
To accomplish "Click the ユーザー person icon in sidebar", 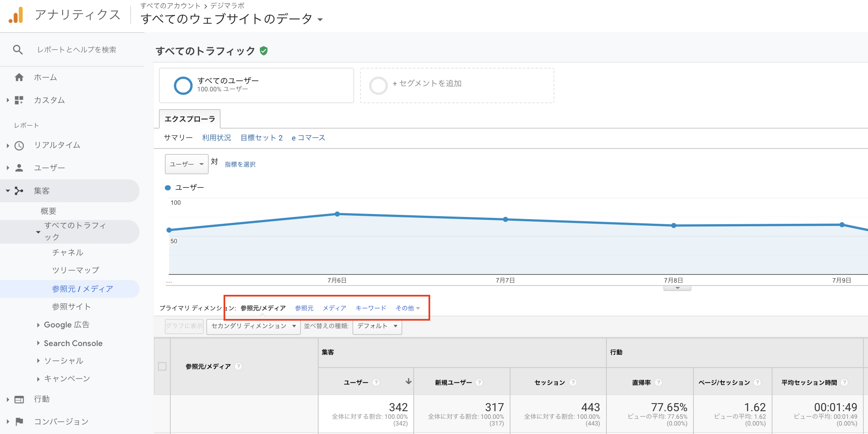I will pyautogui.click(x=19, y=168).
